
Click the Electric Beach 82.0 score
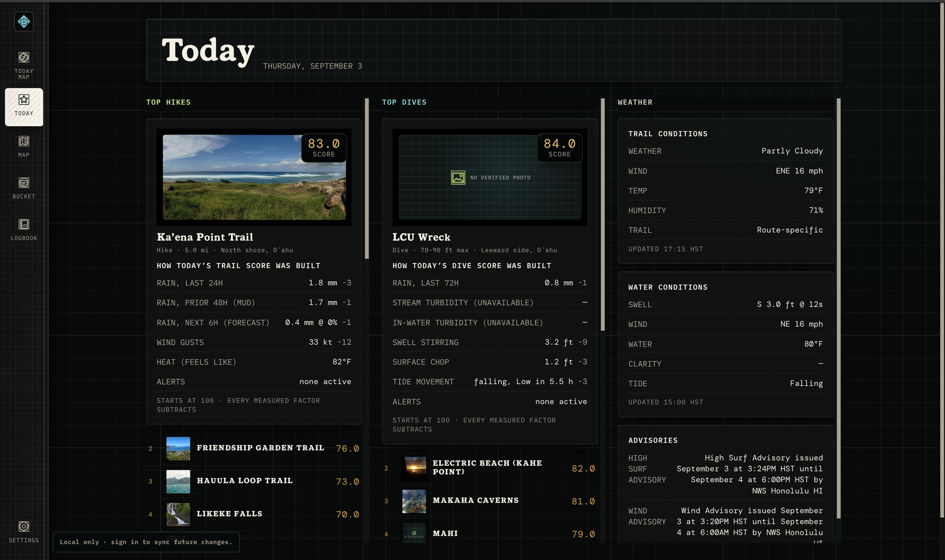[x=583, y=468]
